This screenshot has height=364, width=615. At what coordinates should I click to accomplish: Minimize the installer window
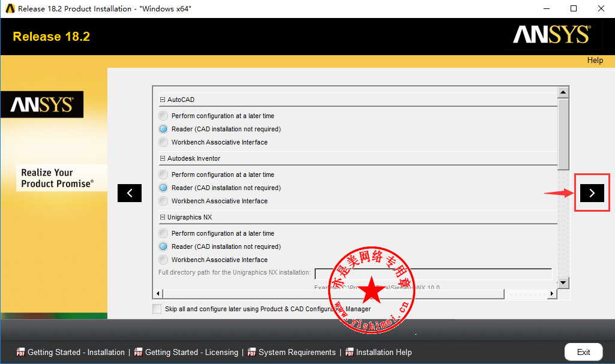(x=547, y=8)
